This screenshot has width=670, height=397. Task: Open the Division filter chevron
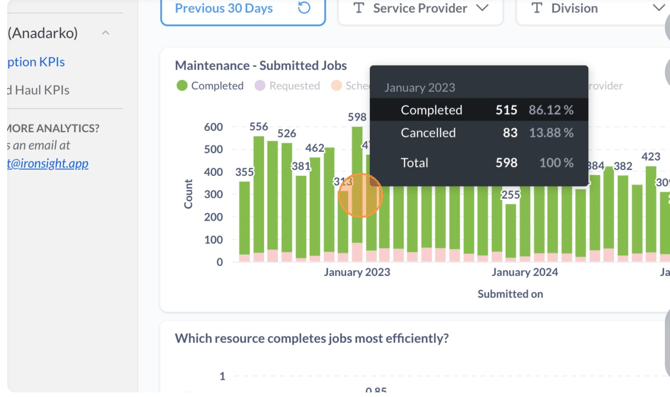tap(658, 8)
